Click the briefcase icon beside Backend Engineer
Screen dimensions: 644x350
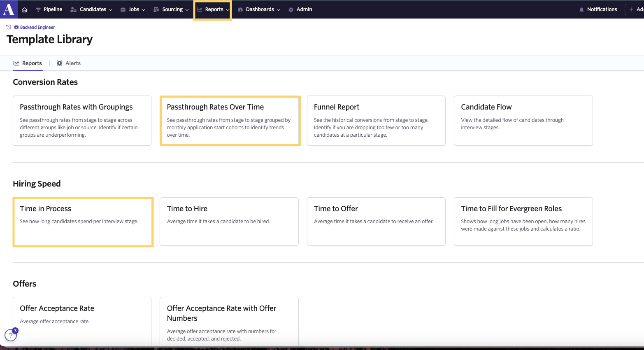coord(16,27)
